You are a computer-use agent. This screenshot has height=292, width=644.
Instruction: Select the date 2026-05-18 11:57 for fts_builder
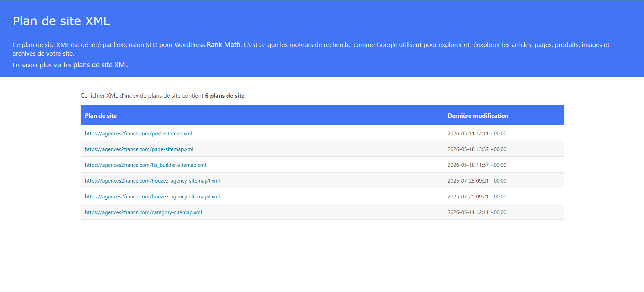click(477, 165)
